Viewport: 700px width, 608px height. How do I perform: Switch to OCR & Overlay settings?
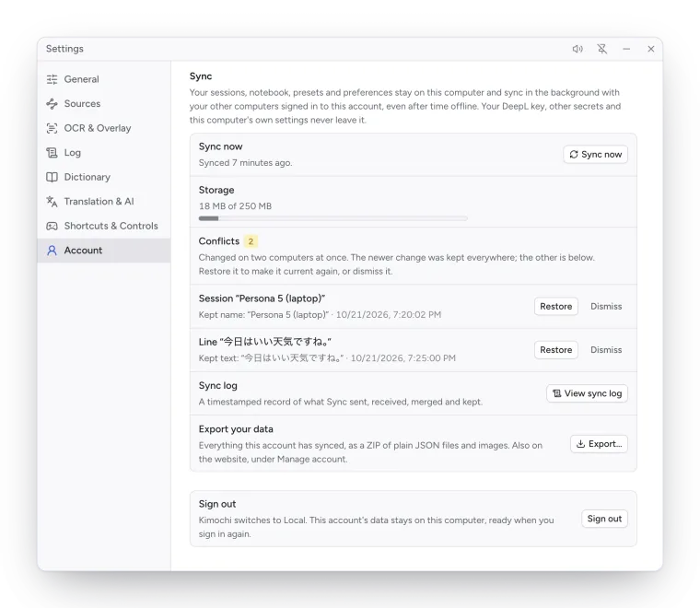(x=103, y=128)
